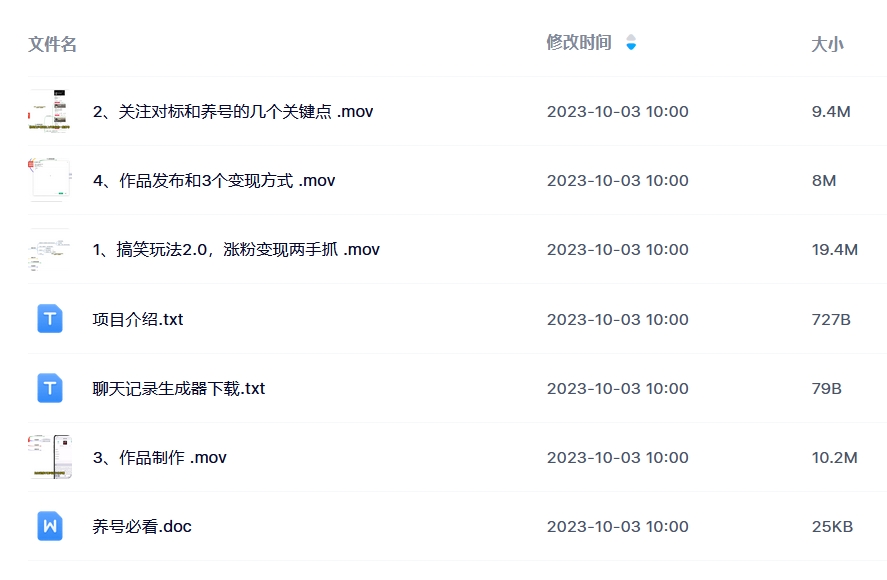This screenshot has width=887, height=580.
Task: Open file 2、关注对标和养号的几个关键点 .mov
Action: (232, 112)
